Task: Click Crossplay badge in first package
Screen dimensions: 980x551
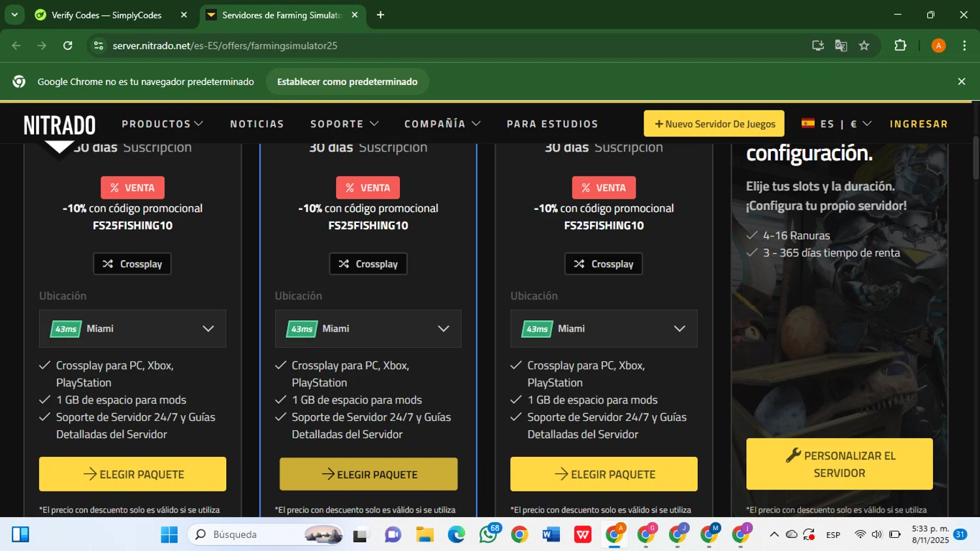Action: coord(132,264)
